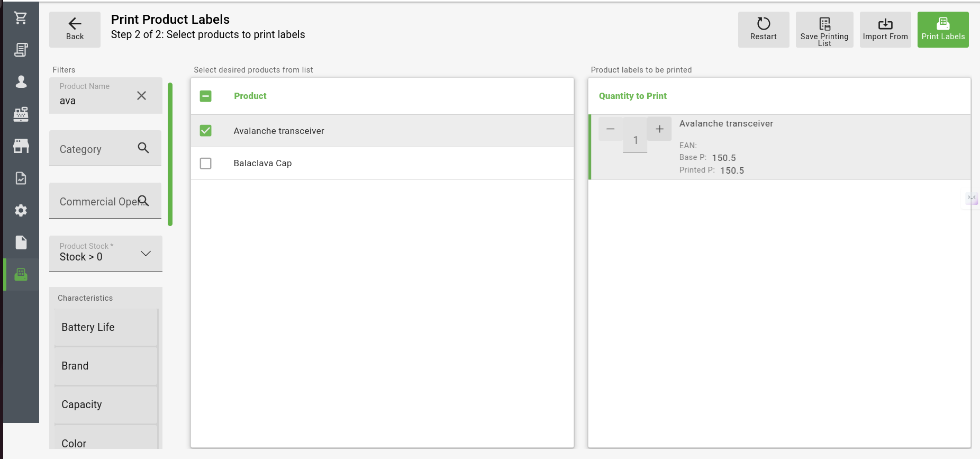Uncheck the Avalanche transceiver checkbox
Viewport: 980px width, 459px height.
click(206, 131)
